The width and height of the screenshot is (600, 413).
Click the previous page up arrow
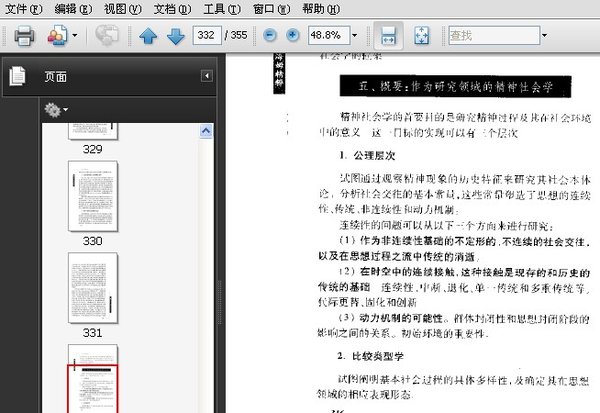tap(149, 36)
